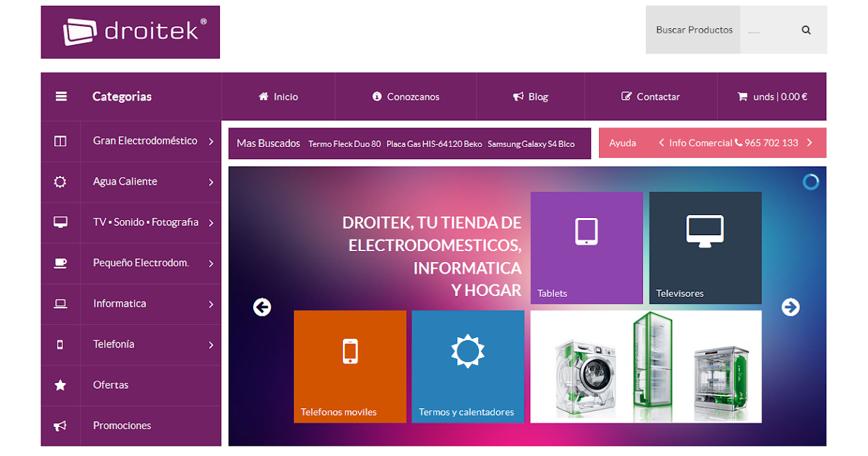Viewport: 868px width, 456px height.
Task: Click the star icon for Ofertas
Action: 60,385
